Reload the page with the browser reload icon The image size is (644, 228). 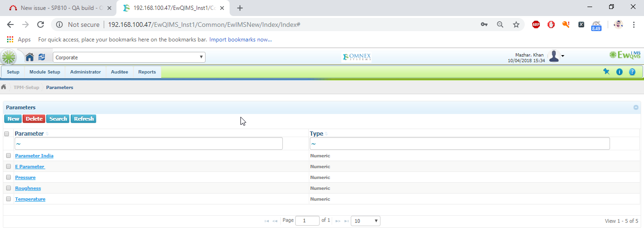coord(41,24)
